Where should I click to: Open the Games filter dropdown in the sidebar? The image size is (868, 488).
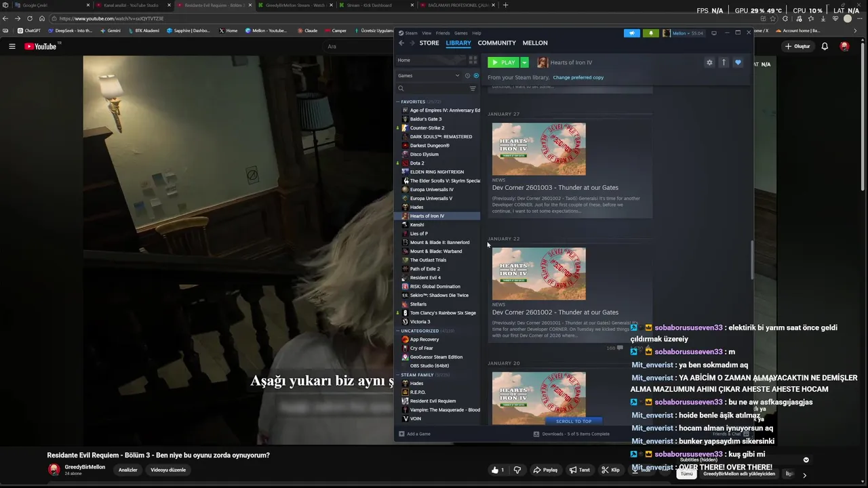click(429, 75)
